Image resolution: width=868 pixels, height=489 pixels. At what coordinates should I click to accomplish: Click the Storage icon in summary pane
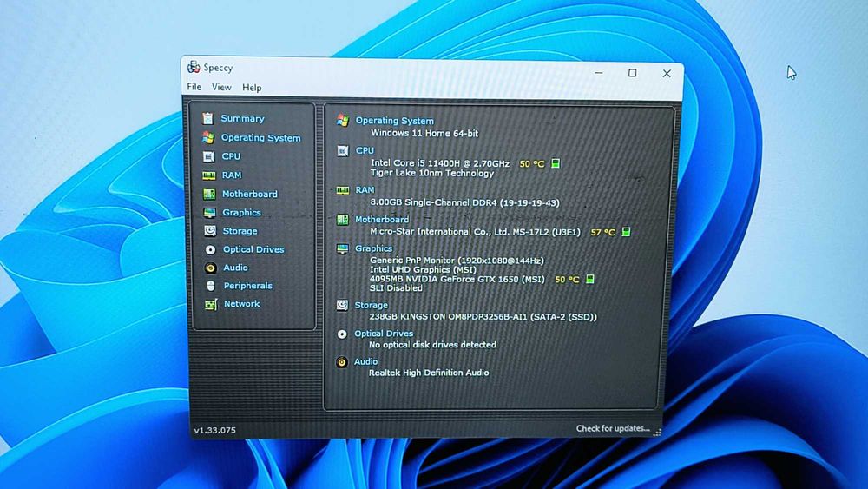(x=343, y=305)
